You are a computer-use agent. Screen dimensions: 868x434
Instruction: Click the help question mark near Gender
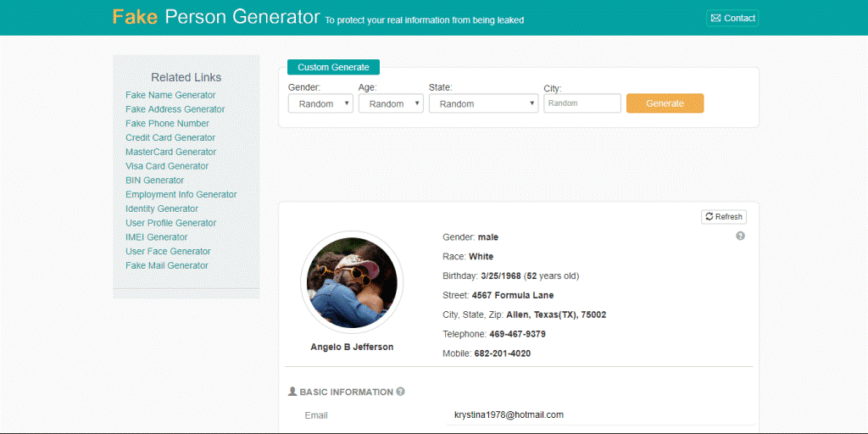click(x=740, y=236)
